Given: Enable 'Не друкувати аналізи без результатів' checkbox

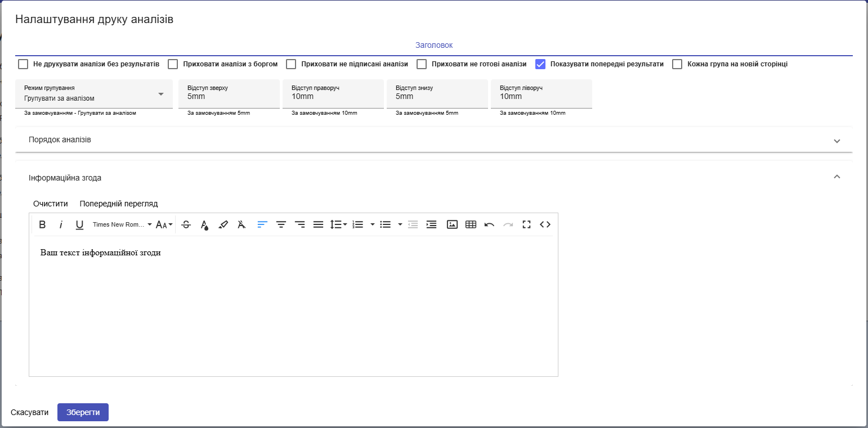Looking at the screenshot, I should click(23, 64).
